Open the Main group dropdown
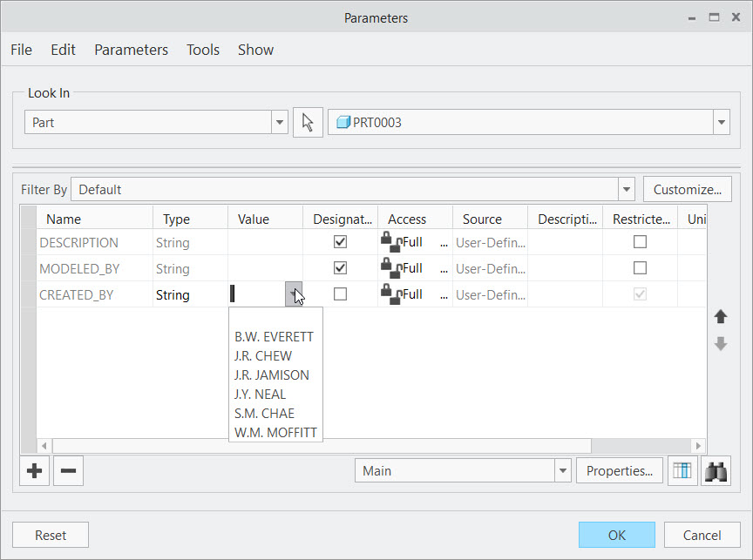This screenshot has height=560, width=753. point(561,470)
